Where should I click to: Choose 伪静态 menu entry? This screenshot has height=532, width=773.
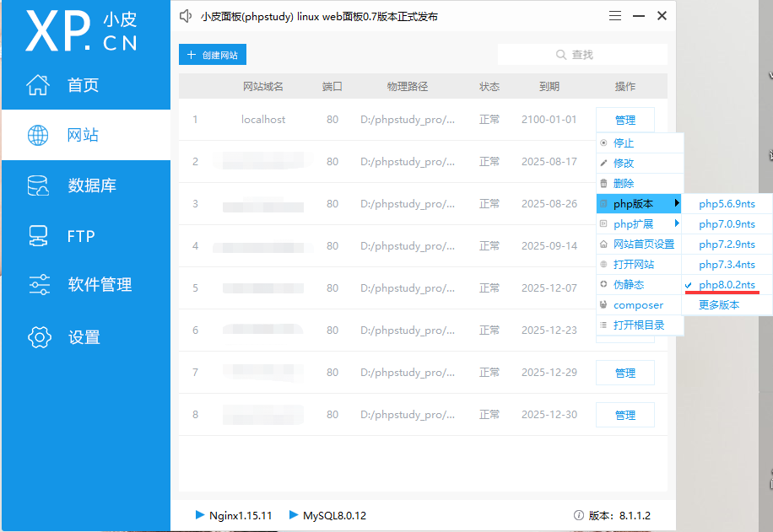coord(639,284)
